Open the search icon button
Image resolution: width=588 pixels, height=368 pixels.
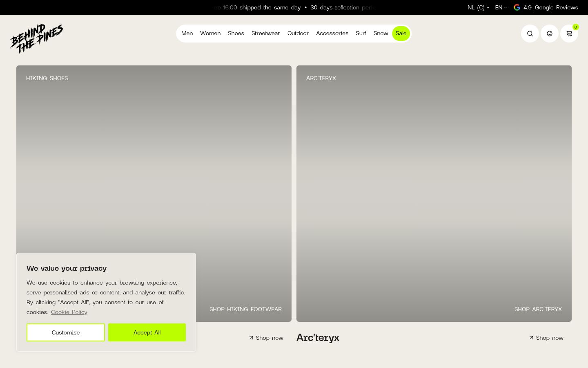click(x=530, y=34)
